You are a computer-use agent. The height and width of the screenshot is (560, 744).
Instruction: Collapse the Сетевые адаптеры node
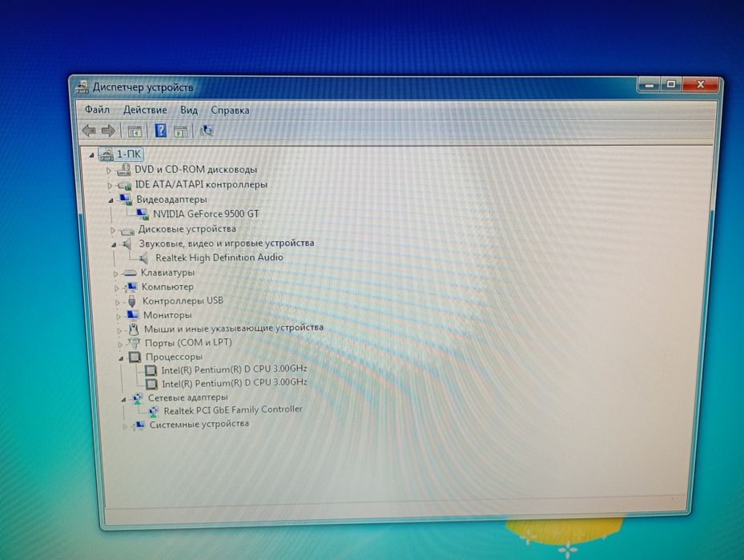[x=123, y=400]
